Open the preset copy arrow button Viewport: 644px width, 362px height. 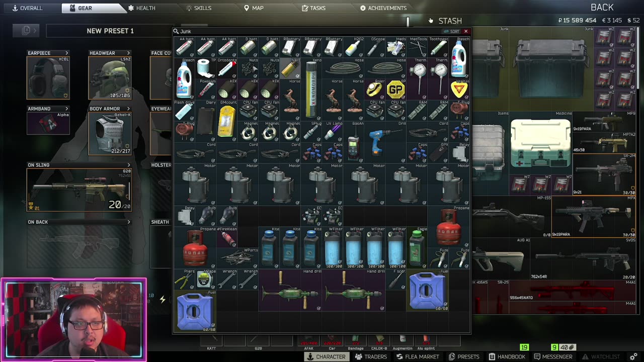27,31
